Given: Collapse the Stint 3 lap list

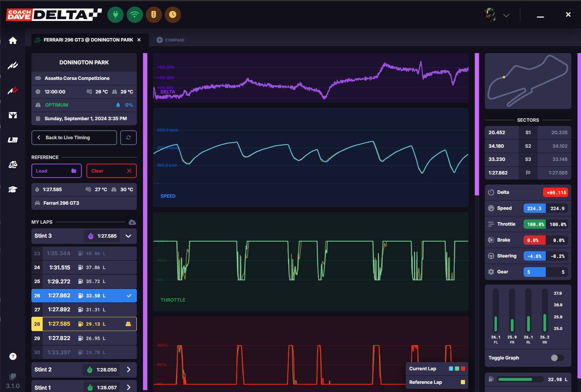Looking at the screenshot, I should [128, 236].
